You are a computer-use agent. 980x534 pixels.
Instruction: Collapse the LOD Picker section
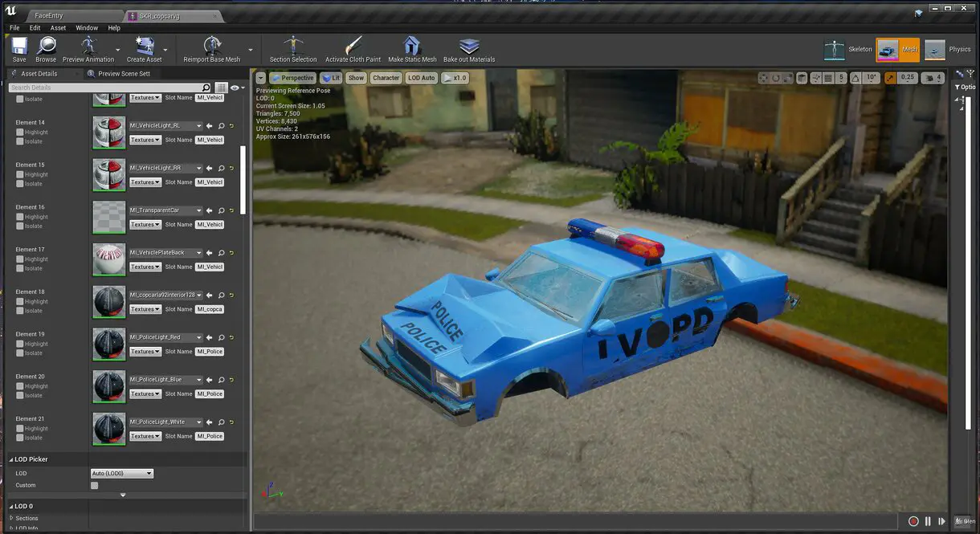tap(10, 459)
